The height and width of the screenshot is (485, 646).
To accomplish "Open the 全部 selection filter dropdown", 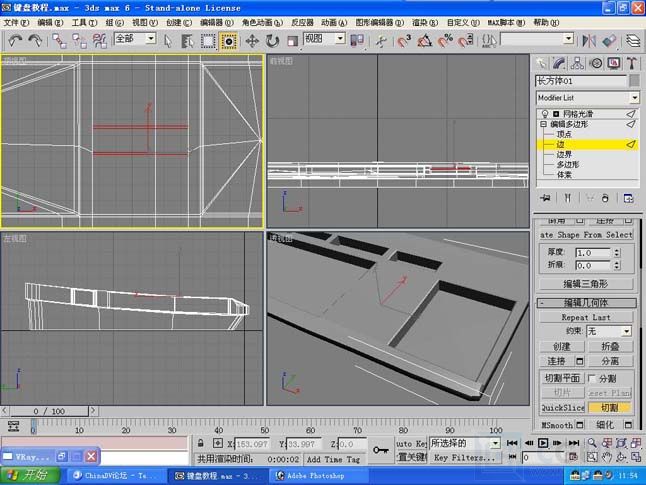I will coord(151,39).
